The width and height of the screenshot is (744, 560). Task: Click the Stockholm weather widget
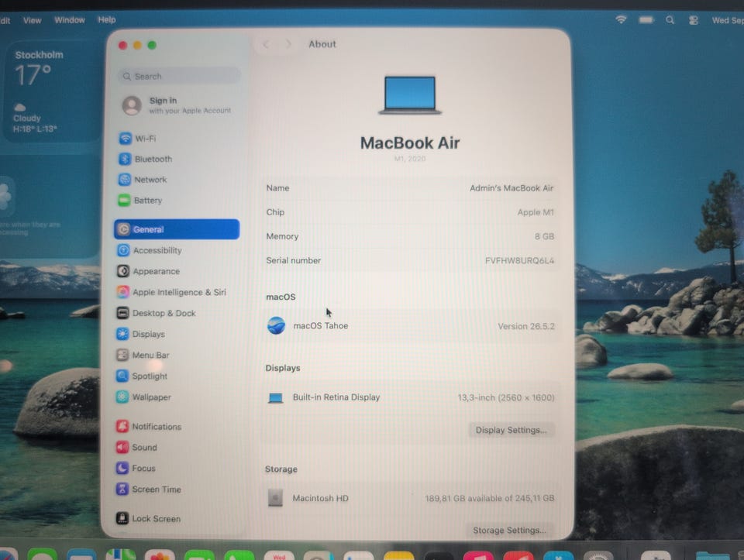[51, 91]
